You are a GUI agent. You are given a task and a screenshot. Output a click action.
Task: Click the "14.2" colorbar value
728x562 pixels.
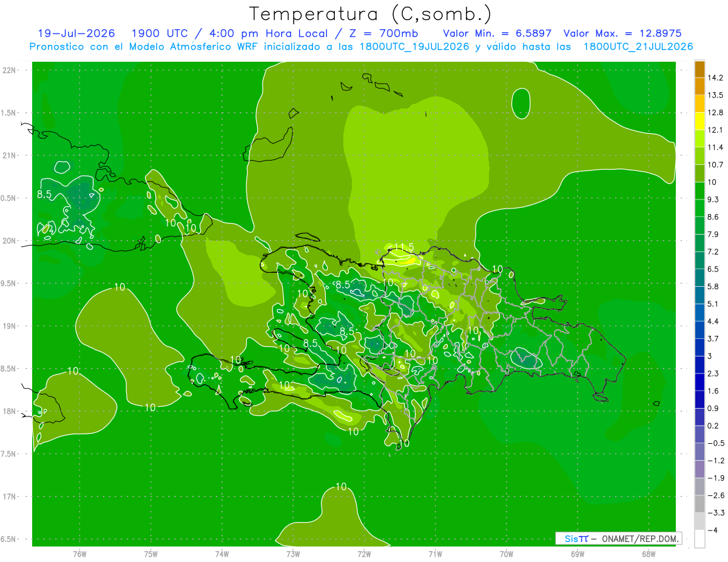pos(716,78)
